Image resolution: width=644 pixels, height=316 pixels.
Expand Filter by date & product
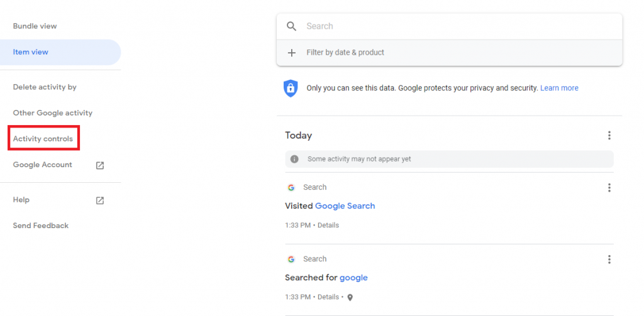[449, 53]
